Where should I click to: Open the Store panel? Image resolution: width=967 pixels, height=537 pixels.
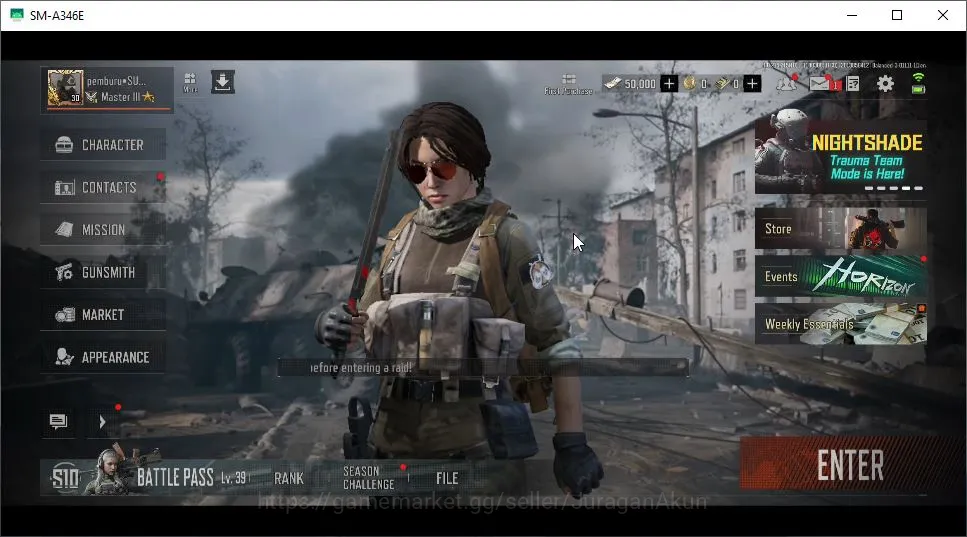click(841, 229)
